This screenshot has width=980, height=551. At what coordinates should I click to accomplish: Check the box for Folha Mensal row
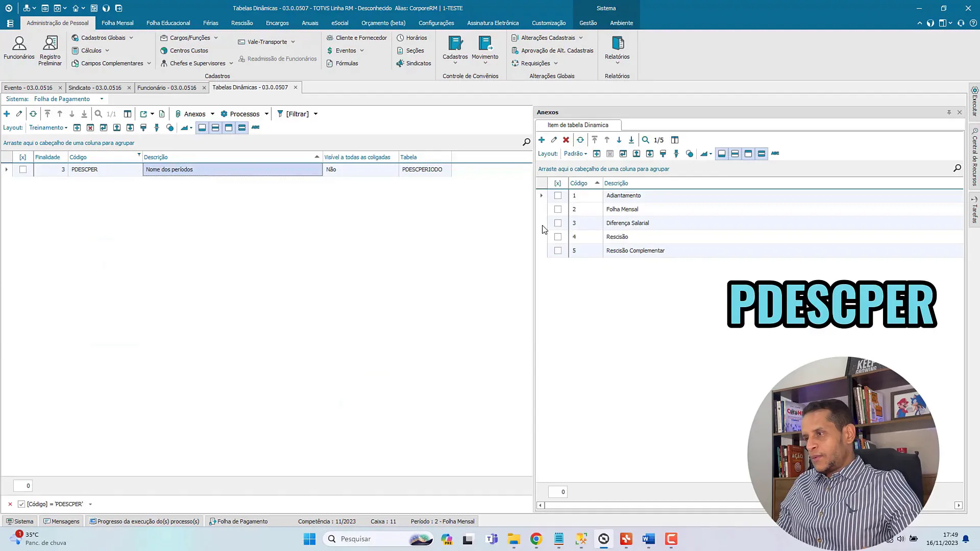tap(558, 209)
